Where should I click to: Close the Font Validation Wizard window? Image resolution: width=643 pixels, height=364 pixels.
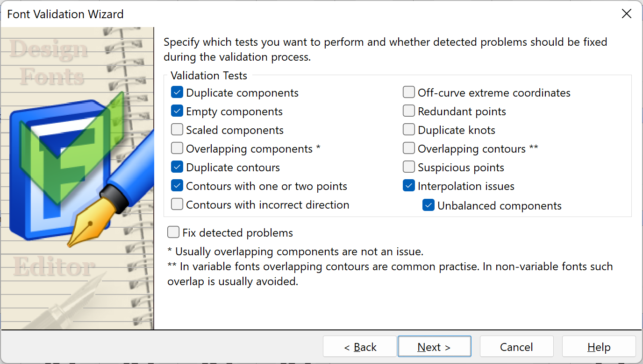pos(627,14)
